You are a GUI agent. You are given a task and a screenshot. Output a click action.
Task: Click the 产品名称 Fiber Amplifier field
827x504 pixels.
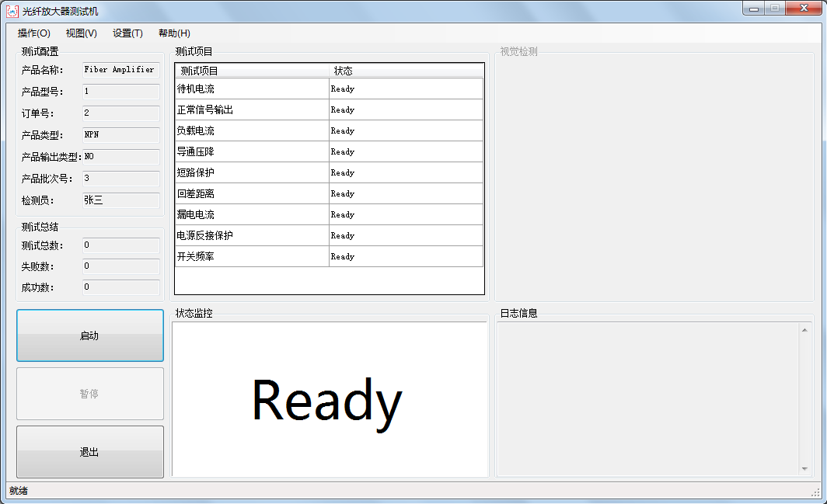point(120,70)
